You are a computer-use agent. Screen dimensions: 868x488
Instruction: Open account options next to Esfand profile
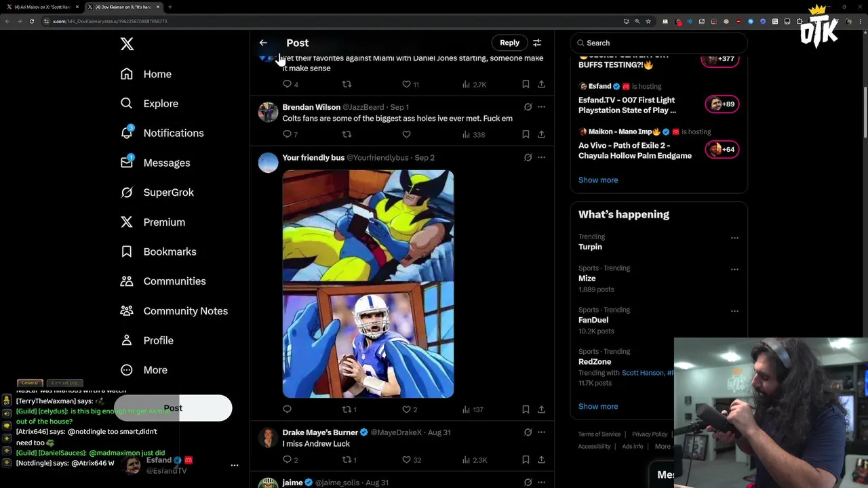[x=235, y=465]
